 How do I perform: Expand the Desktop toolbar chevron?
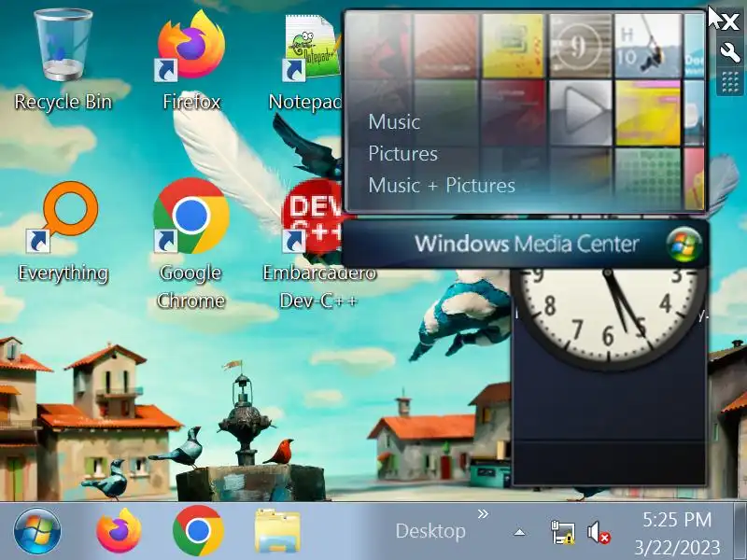(x=483, y=514)
